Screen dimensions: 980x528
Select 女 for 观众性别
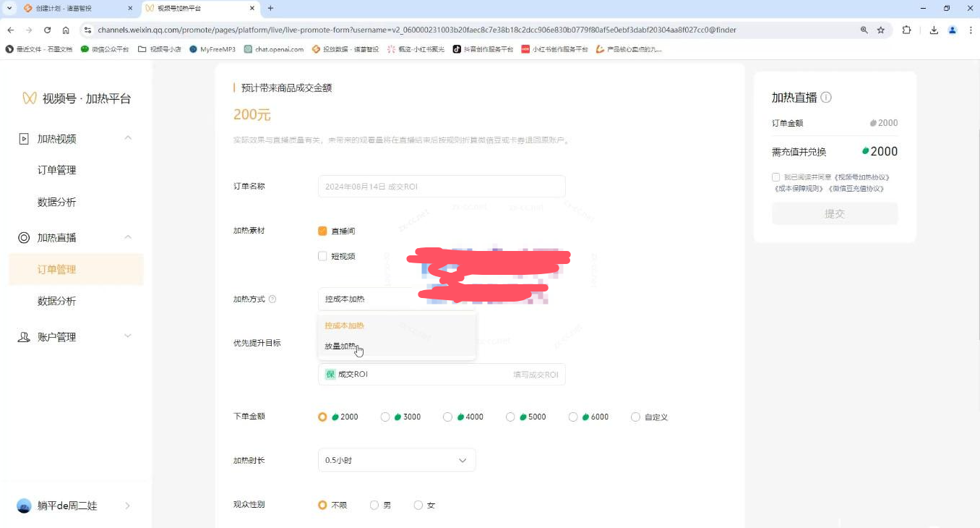pos(418,505)
